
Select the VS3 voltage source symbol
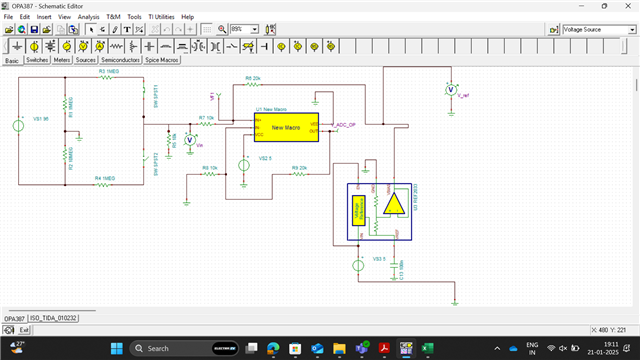(x=358, y=266)
